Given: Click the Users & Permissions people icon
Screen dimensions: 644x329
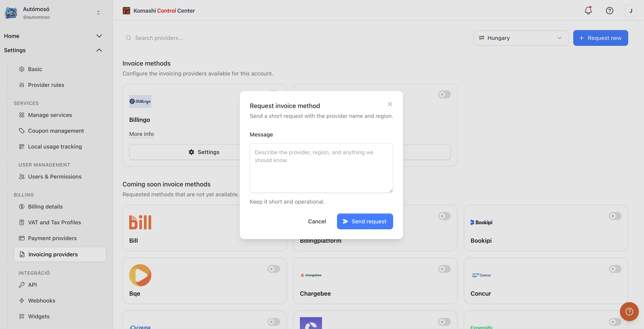Looking at the screenshot, I should coord(22,177).
